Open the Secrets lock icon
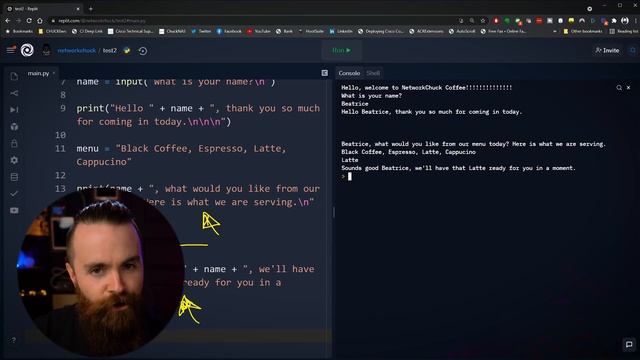 pos(14,143)
